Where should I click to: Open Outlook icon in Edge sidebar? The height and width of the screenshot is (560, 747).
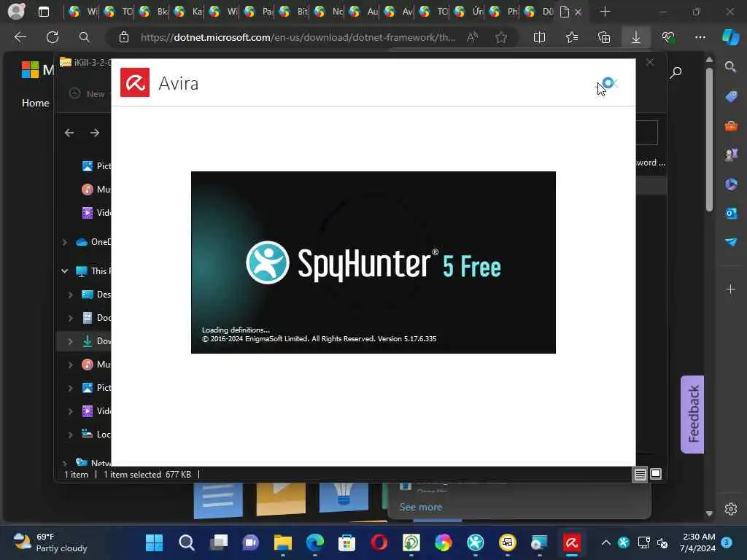[731, 213]
